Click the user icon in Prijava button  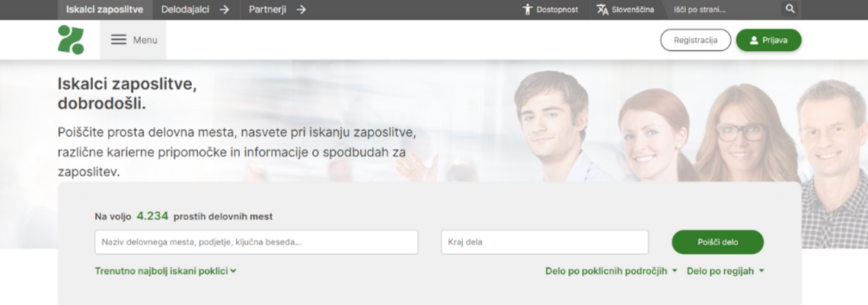tap(754, 40)
